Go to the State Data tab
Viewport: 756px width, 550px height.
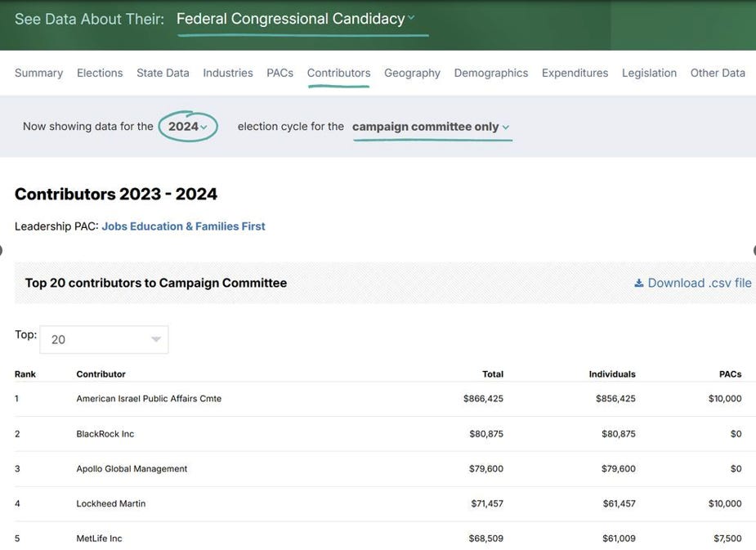click(x=163, y=73)
